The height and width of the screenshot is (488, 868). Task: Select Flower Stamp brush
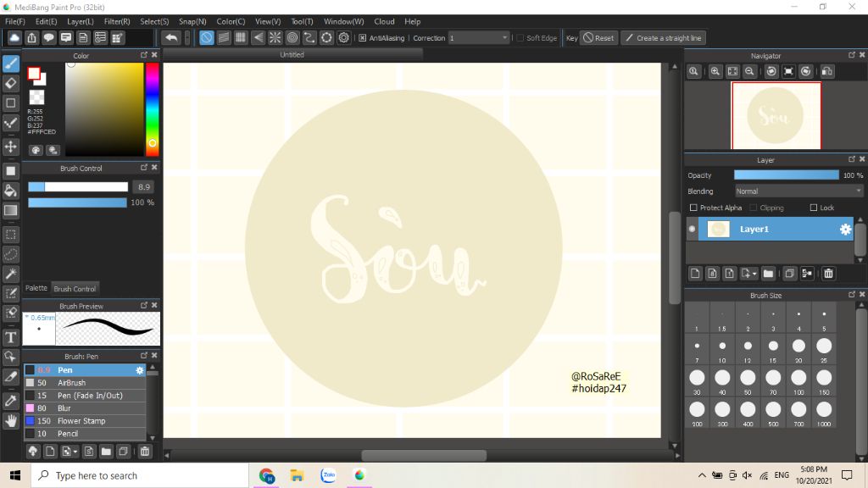[86, 421]
